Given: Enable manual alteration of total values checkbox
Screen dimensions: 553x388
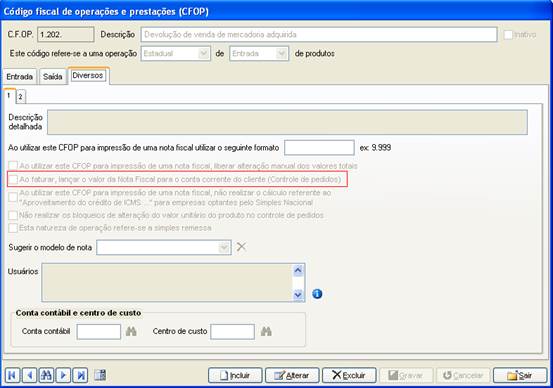Looking at the screenshot, I should click(x=13, y=165).
